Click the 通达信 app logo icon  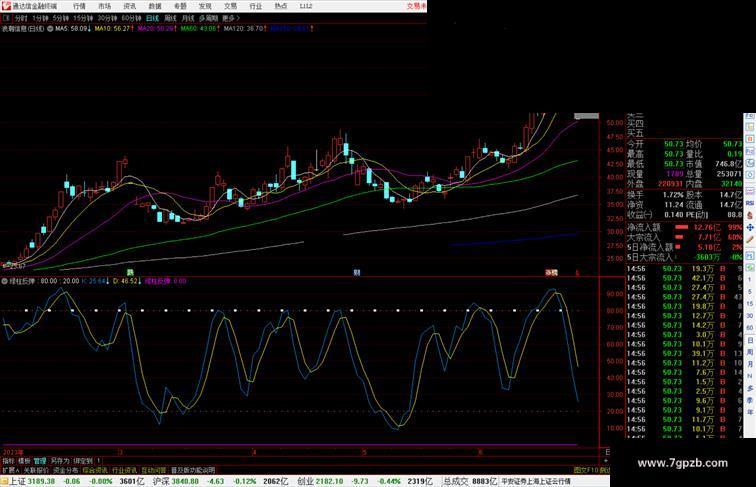(6, 6)
